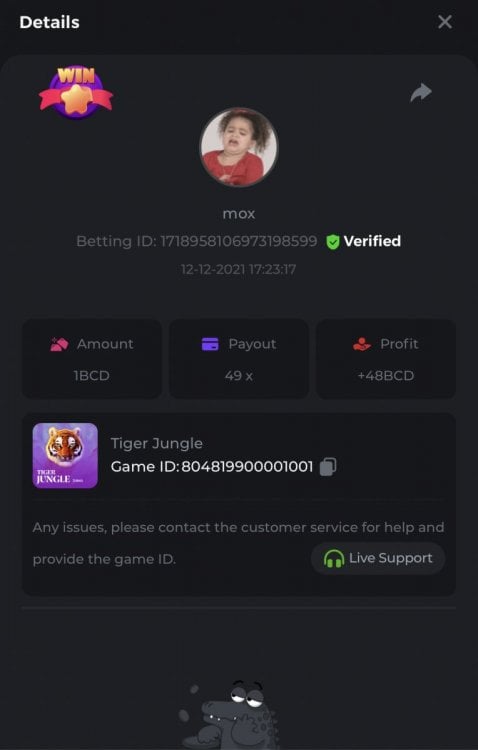The width and height of the screenshot is (478, 750).
Task: Click the Tiger Jungle game title
Action: point(156,443)
